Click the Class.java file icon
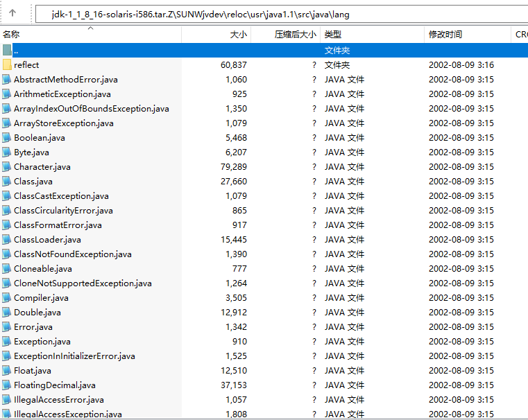The image size is (528, 420). point(7,182)
